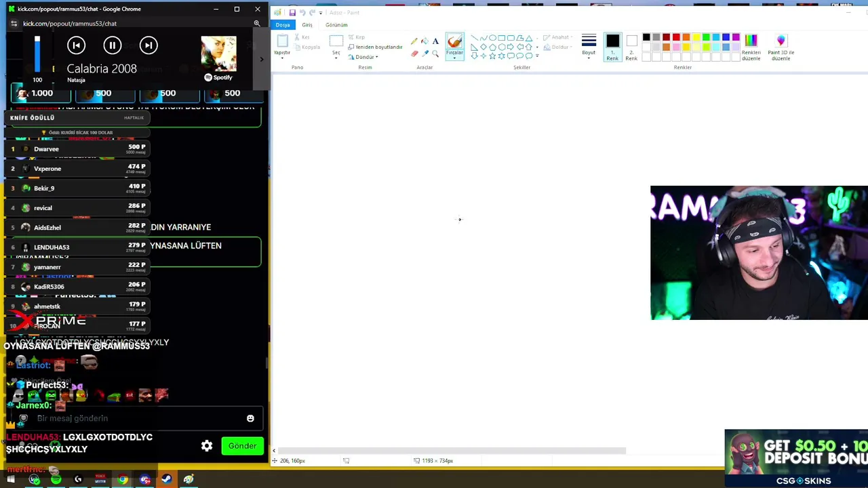This screenshot has height=488, width=868.
Task: Select the Pencil tool in Paint
Action: [414, 41]
